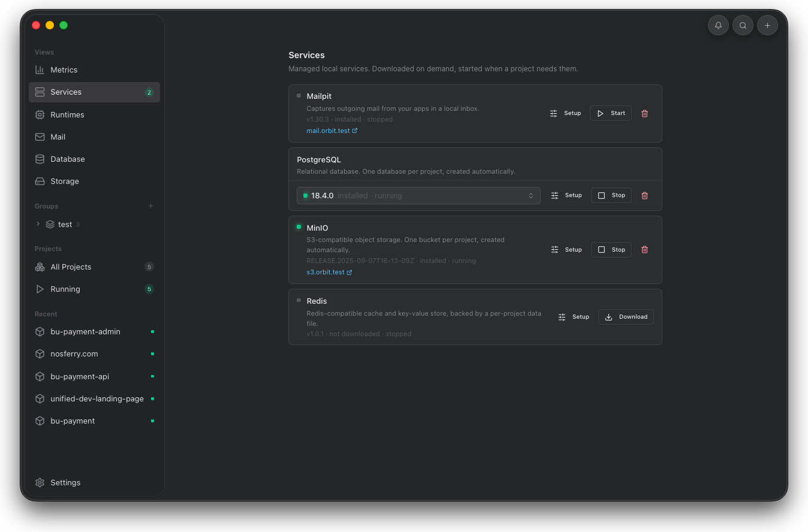Click the Mail envelope icon in sidebar
Screen dimensions: 808x532
pyautogui.click(x=40, y=137)
